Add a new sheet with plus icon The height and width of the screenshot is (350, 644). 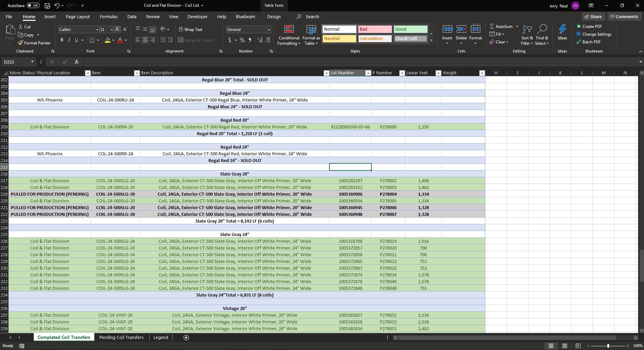pos(186,338)
